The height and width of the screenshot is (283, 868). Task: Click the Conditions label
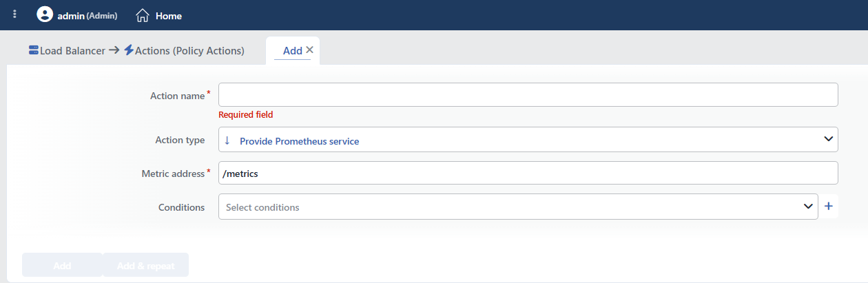click(x=181, y=207)
